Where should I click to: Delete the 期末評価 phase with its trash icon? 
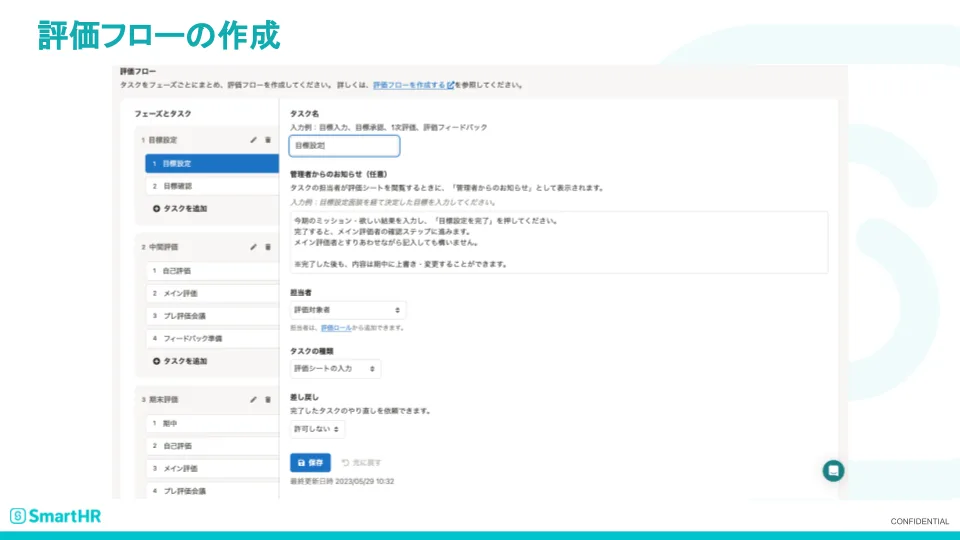point(268,400)
